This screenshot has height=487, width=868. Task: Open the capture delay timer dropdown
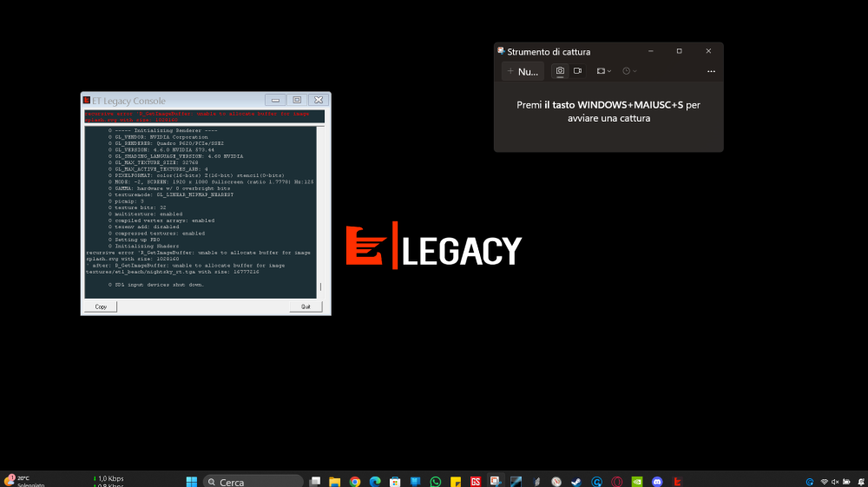pyautogui.click(x=629, y=71)
